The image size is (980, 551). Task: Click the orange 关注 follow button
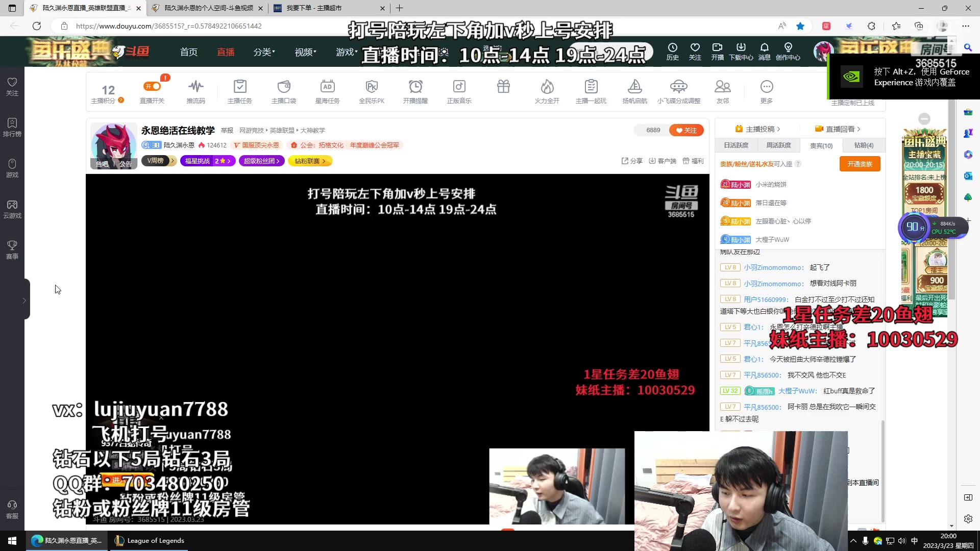coord(687,130)
